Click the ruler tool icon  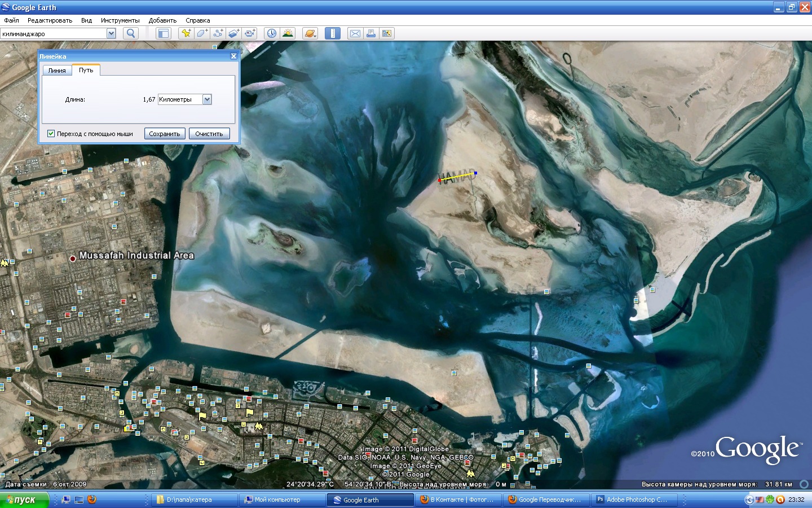tap(333, 33)
